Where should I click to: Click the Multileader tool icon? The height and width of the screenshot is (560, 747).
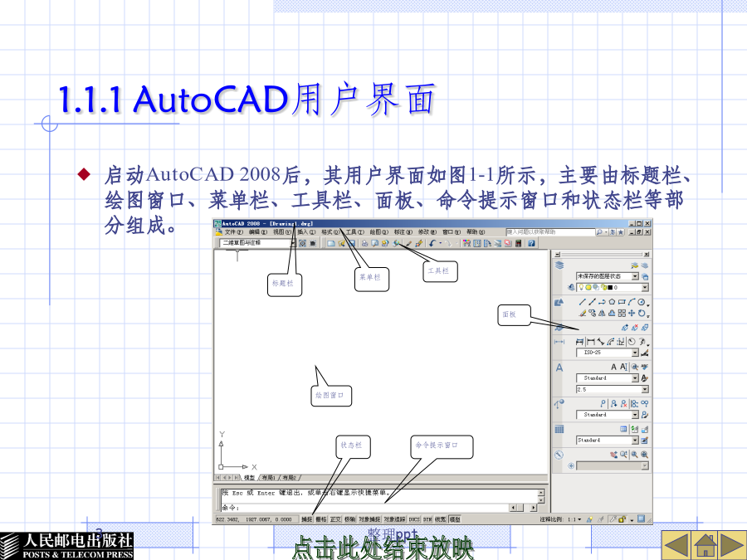coord(603,403)
